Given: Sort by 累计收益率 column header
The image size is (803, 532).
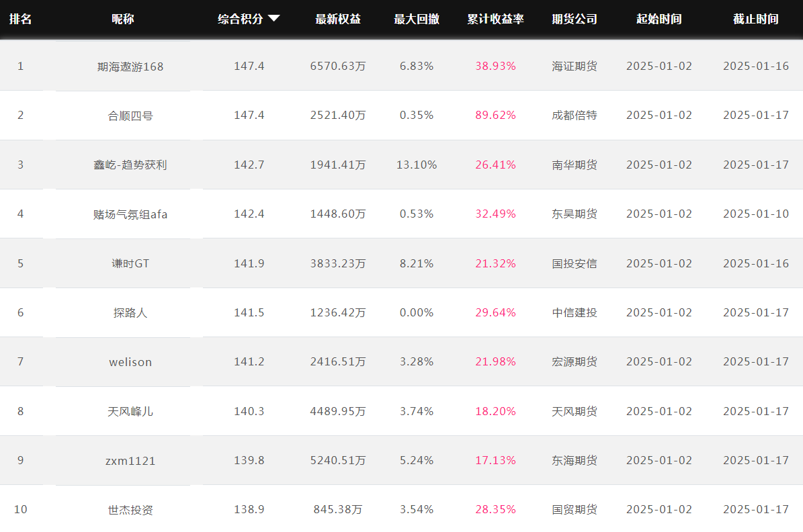Looking at the screenshot, I should (495, 19).
